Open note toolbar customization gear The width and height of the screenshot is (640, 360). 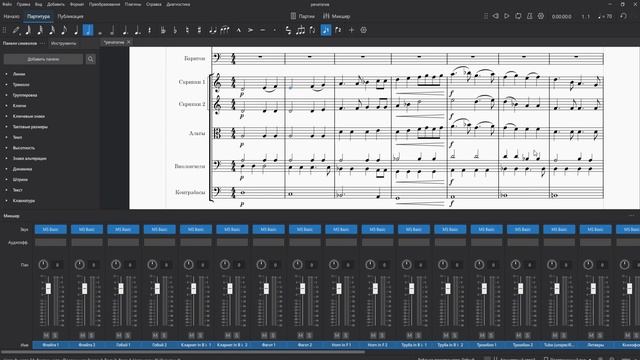(363, 30)
